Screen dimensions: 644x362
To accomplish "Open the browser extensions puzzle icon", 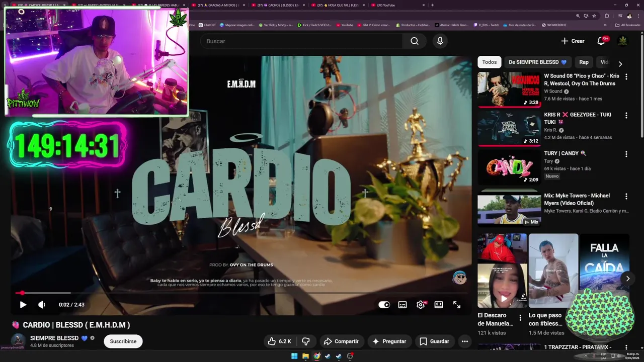I will 607,16.
